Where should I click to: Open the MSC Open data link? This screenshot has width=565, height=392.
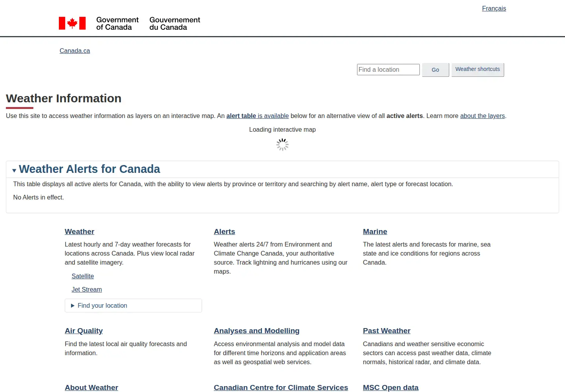pos(391,388)
